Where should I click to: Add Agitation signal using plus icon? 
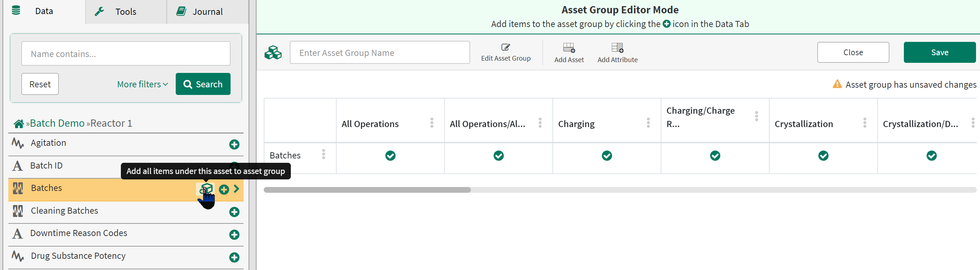click(234, 144)
